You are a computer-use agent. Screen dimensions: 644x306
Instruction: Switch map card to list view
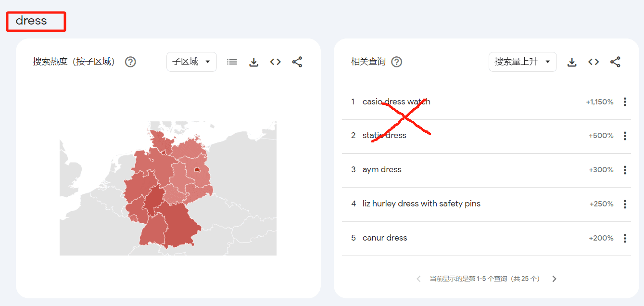coord(232,62)
